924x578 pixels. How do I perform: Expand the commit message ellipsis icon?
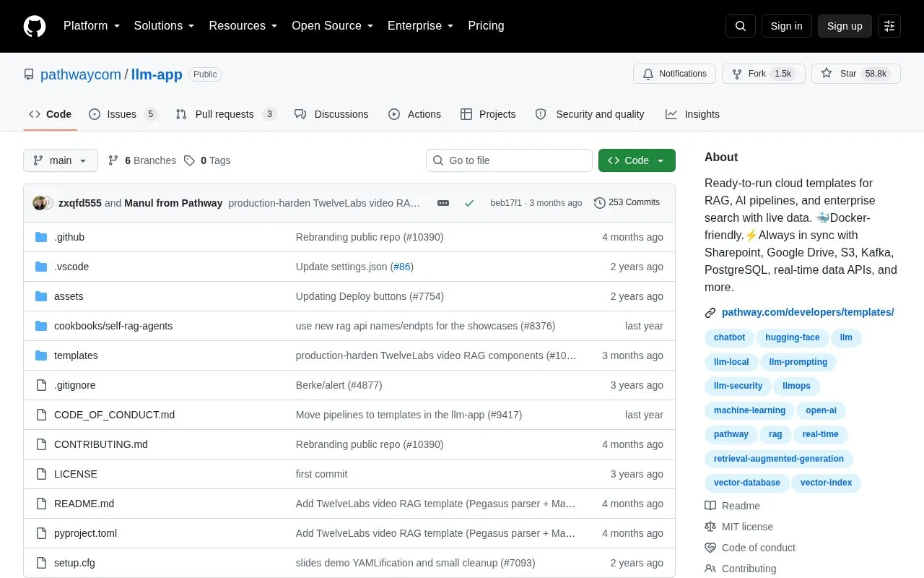[x=443, y=203]
